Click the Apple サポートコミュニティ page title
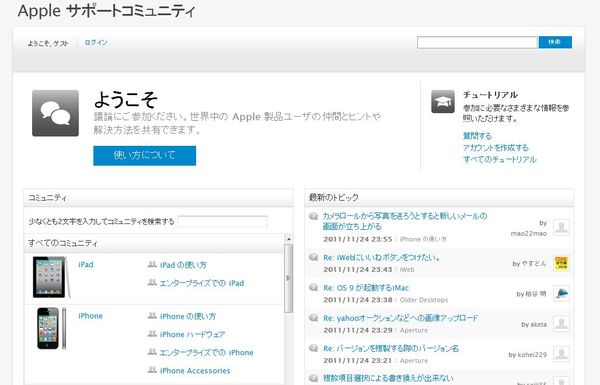 [106, 11]
